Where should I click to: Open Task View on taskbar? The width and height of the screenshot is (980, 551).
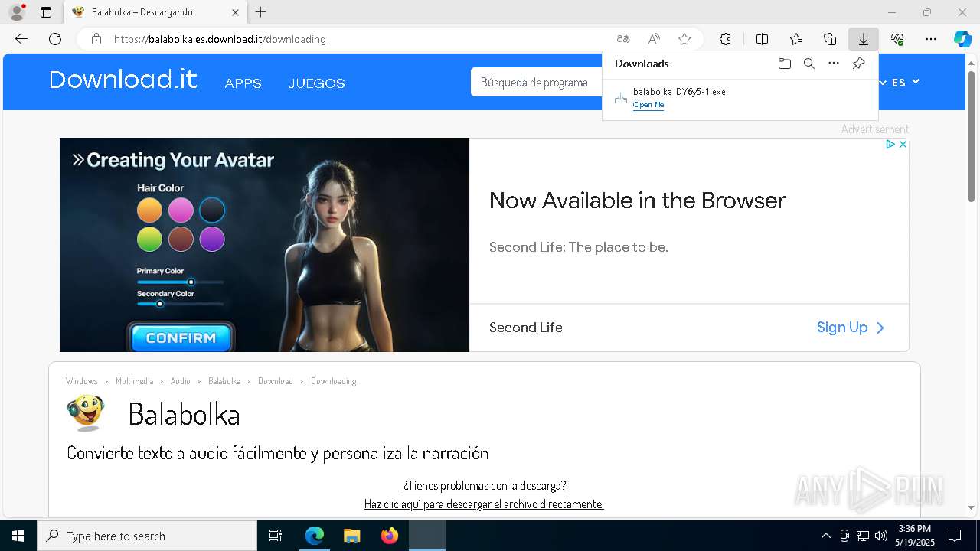(276, 536)
